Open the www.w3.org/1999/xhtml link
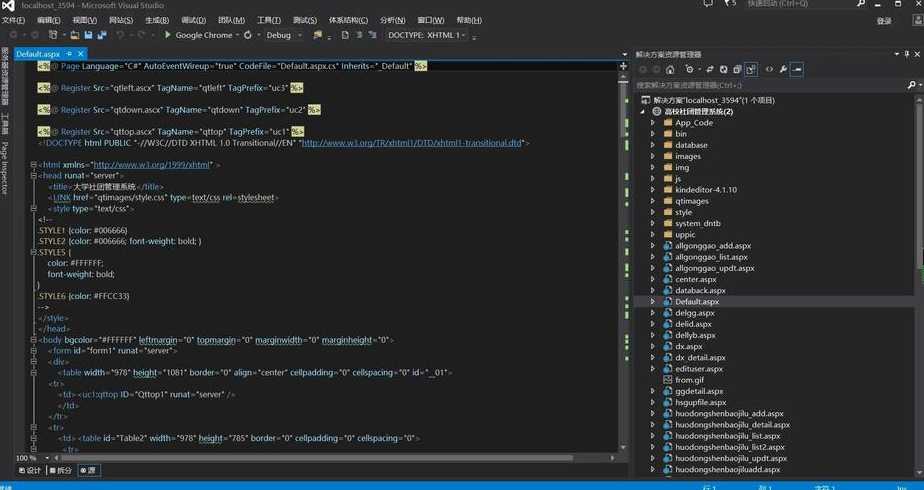The image size is (924, 490). coord(152,165)
